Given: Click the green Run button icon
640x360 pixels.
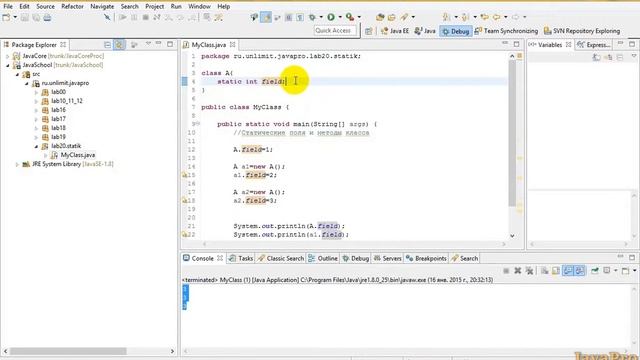Looking at the screenshot, I should pos(331,17).
